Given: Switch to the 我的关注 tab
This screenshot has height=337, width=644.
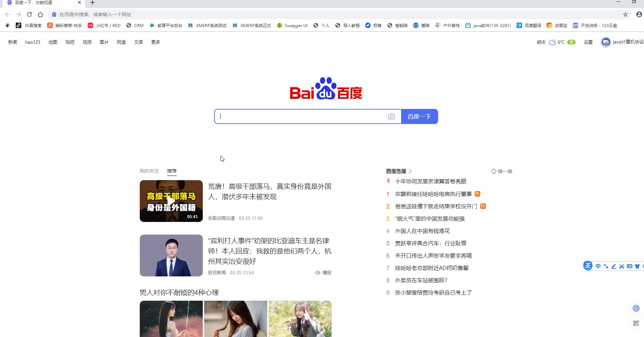Looking at the screenshot, I should [149, 171].
